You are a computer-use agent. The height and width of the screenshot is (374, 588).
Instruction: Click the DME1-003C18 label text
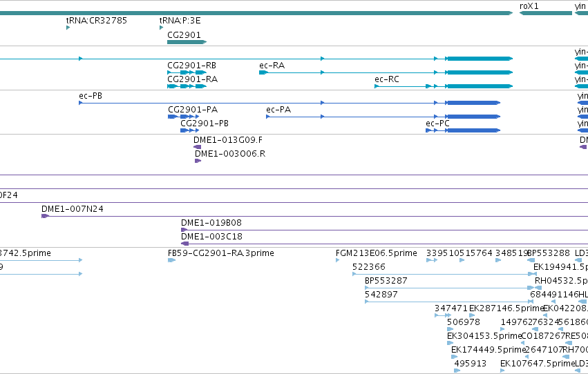(x=212, y=237)
